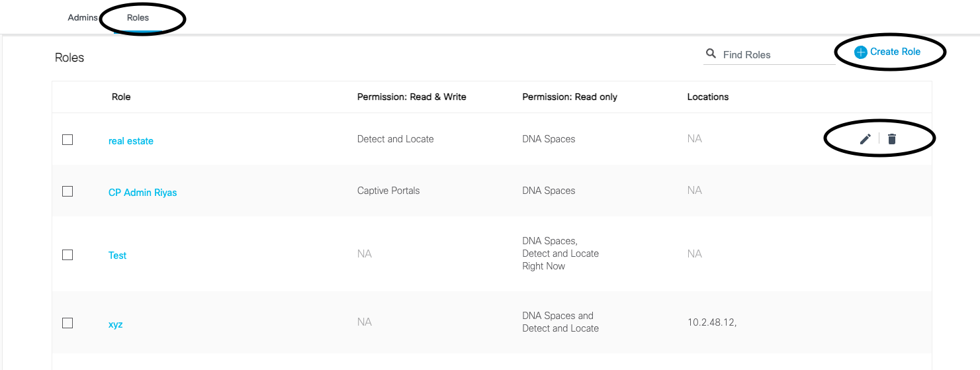
Task: Click the Locations column header
Action: pyautogui.click(x=708, y=97)
